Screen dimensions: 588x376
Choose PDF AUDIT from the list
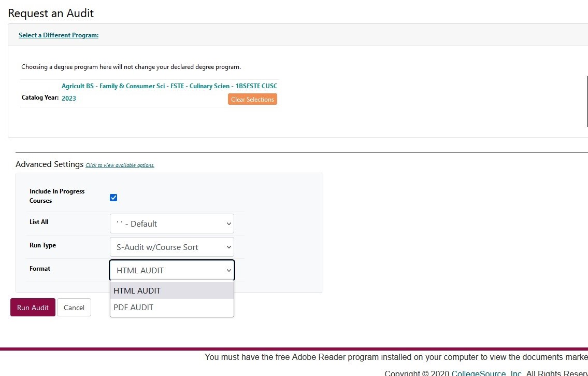[171, 307]
